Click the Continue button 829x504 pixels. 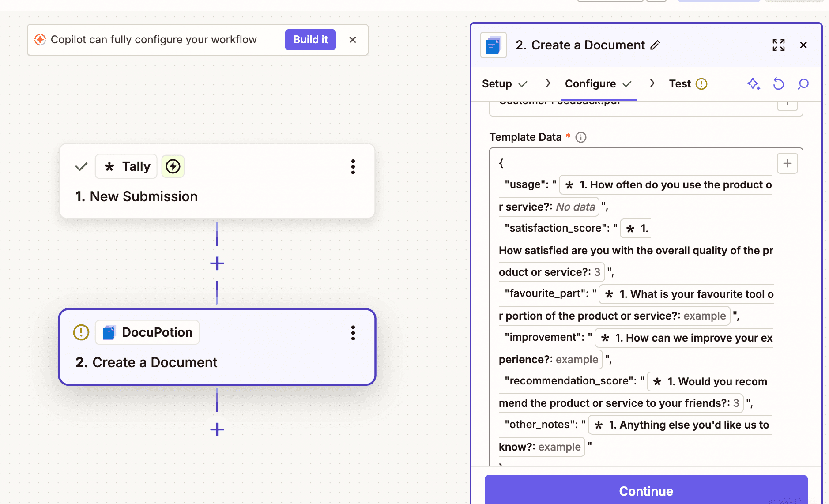pyautogui.click(x=646, y=490)
